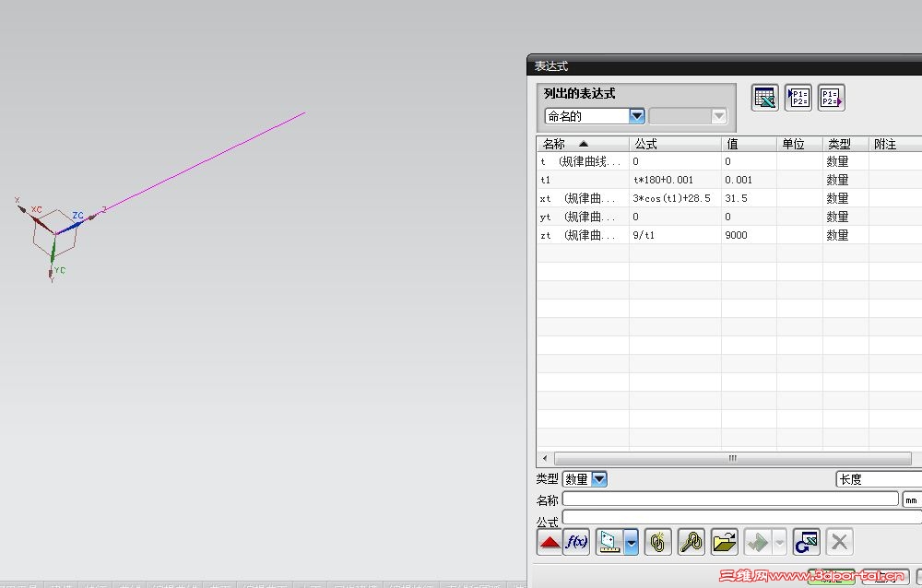Click the open referenced parts folder icon
This screenshot has height=588, width=922.
point(725,542)
